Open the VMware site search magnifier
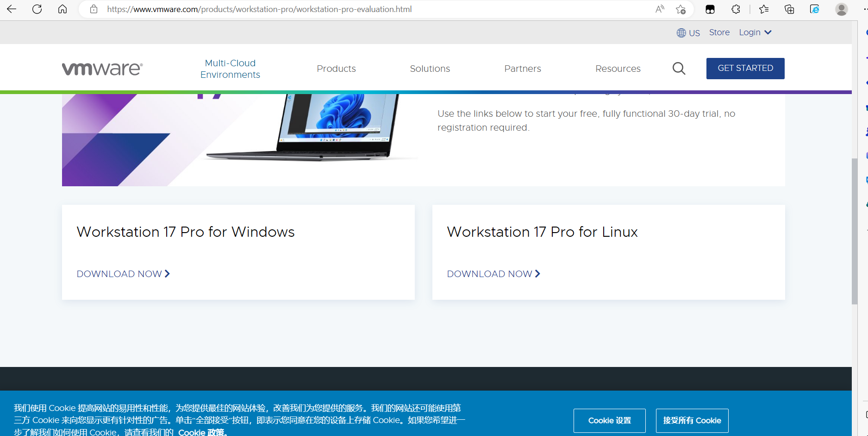Image resolution: width=868 pixels, height=436 pixels. point(679,69)
